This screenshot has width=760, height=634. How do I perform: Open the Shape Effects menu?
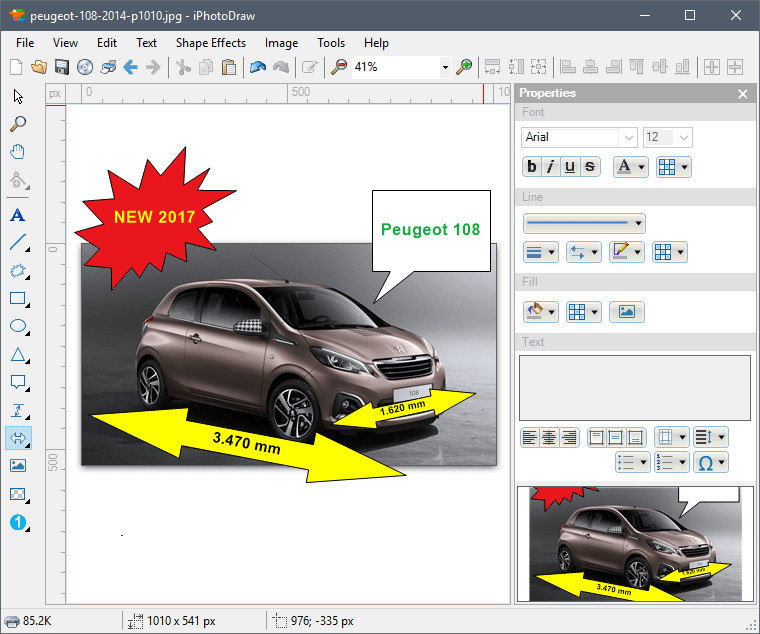pyautogui.click(x=211, y=43)
